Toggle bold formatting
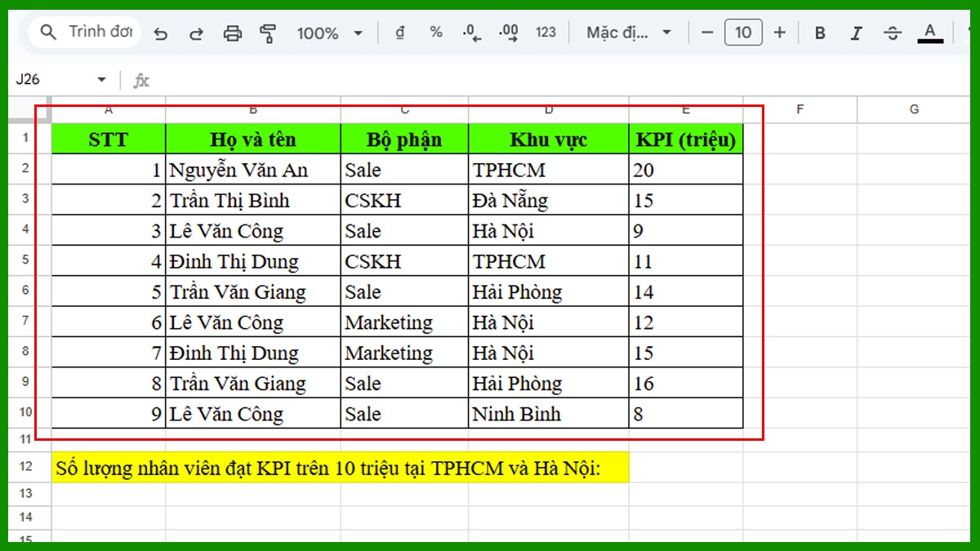Screen dimensions: 980x551 [819, 33]
